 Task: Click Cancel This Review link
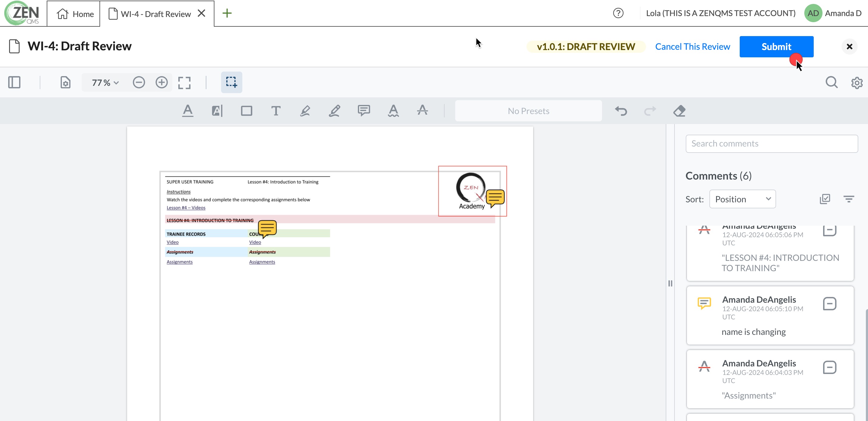[x=692, y=46]
